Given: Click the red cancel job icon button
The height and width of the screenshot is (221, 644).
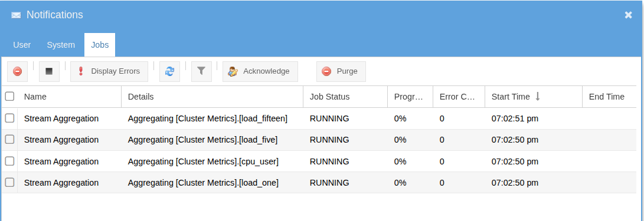Looking at the screenshot, I should click(17, 71).
